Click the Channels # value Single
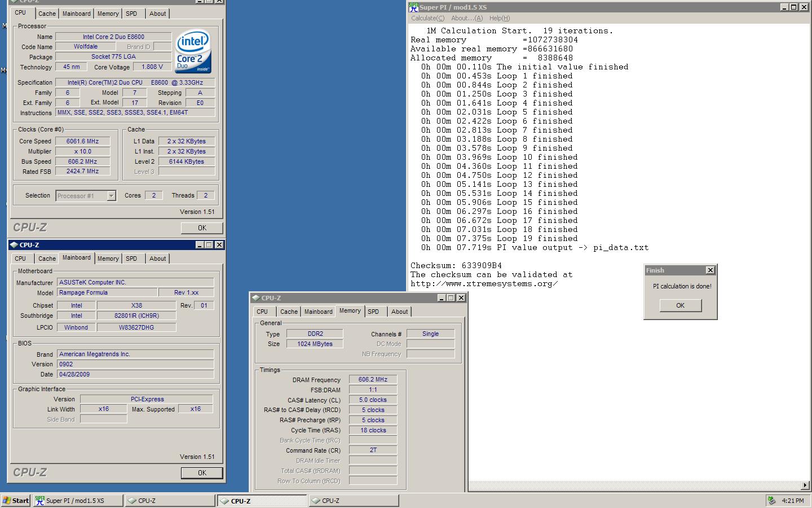812x508 pixels. point(430,334)
